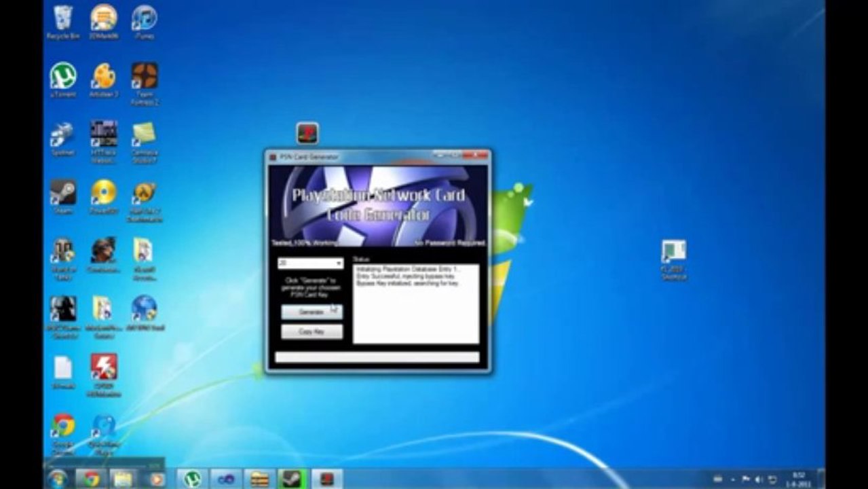The image size is (868, 489).
Task: Click the PSN generator icon above the window
Action: click(x=307, y=132)
